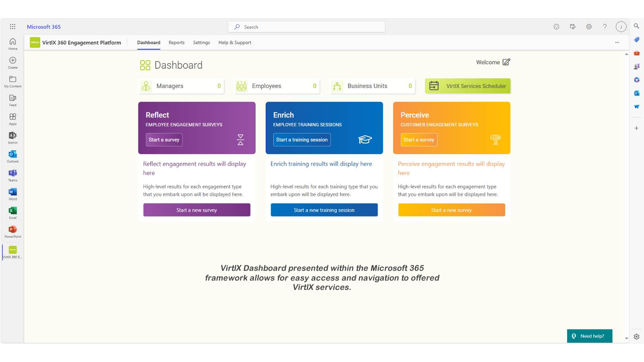Click the Dashboard heading grid icon
Viewport: 644px width, 362px height.
point(145,65)
